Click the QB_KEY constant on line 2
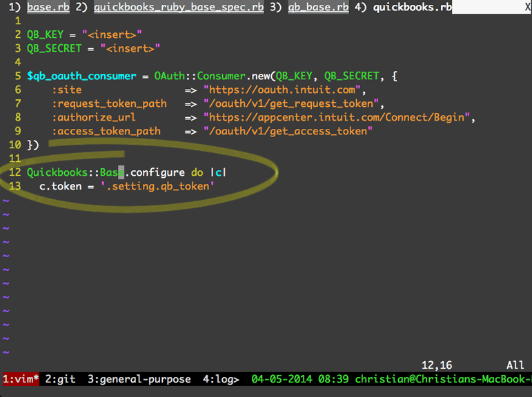This screenshot has height=397, width=532. 45,34
